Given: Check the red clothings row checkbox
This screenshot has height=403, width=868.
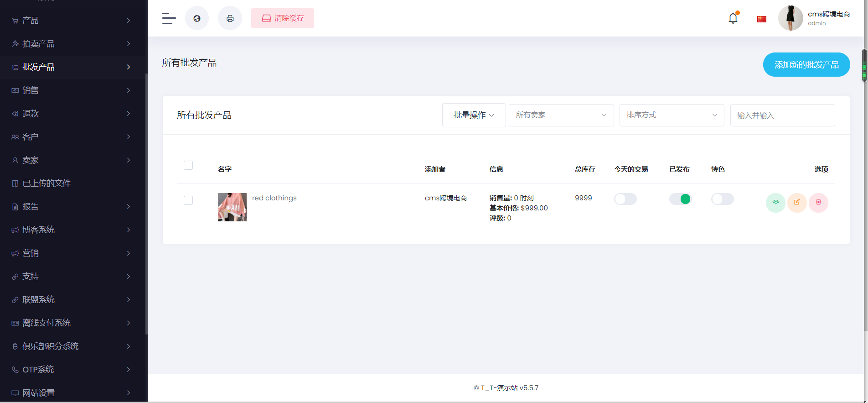Looking at the screenshot, I should pyautogui.click(x=188, y=200).
